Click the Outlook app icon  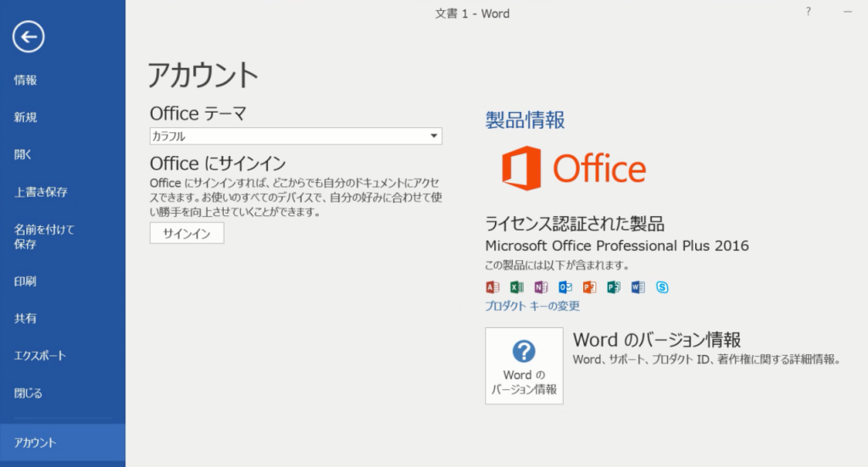click(565, 287)
